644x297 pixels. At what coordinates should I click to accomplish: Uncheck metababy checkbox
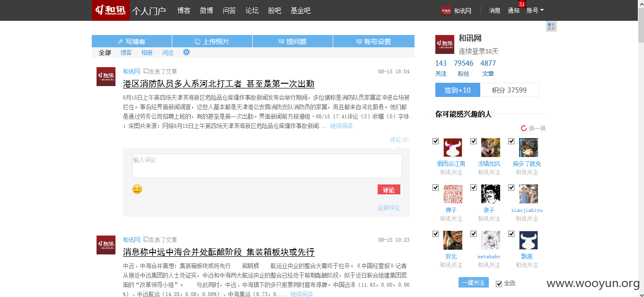click(x=473, y=234)
